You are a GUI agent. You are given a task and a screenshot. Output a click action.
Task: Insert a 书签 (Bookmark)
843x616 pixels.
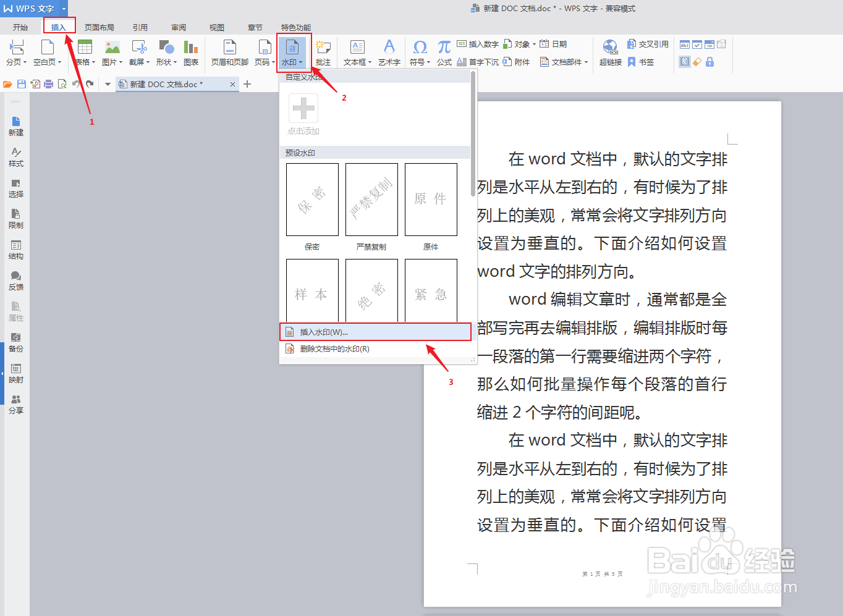pos(645,62)
